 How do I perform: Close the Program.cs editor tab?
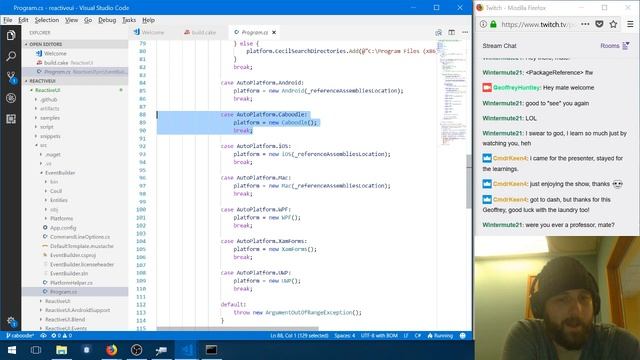click(274, 32)
